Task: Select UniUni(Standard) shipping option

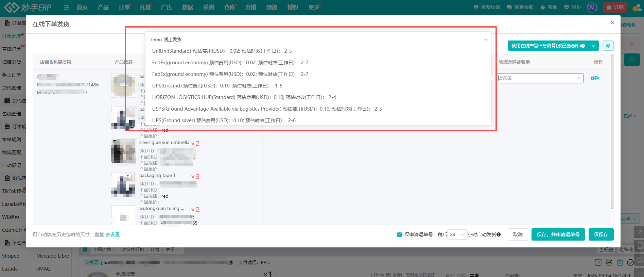Action: pyautogui.click(x=318, y=51)
